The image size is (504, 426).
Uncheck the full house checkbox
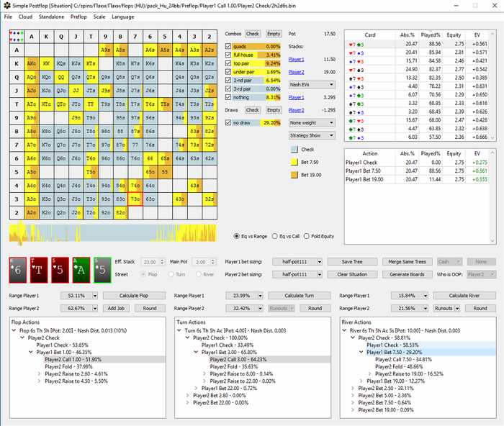[x=228, y=55]
